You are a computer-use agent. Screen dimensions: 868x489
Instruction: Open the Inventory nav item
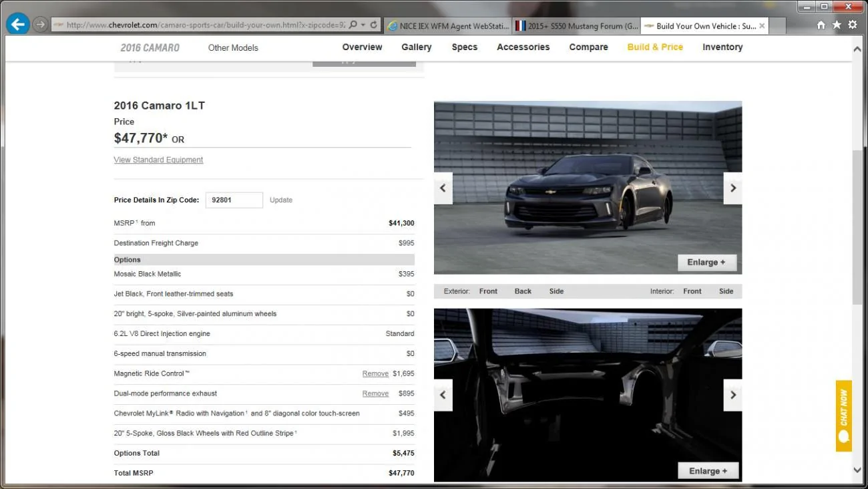(x=722, y=47)
